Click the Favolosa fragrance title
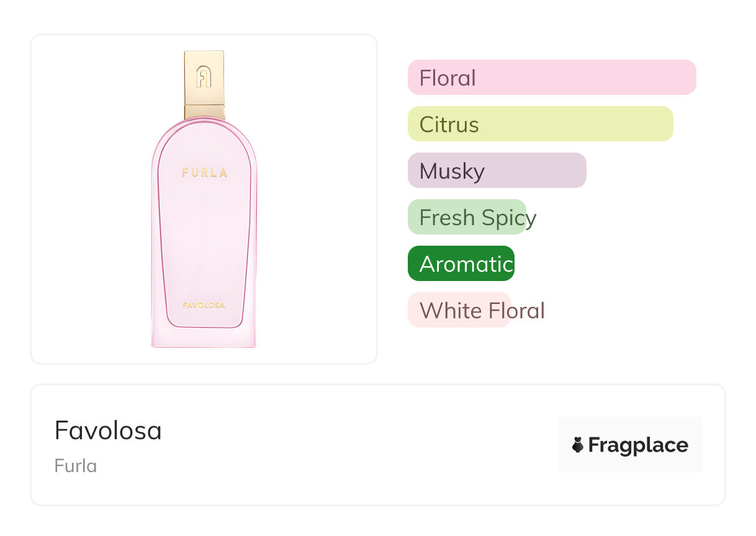 [x=108, y=431]
